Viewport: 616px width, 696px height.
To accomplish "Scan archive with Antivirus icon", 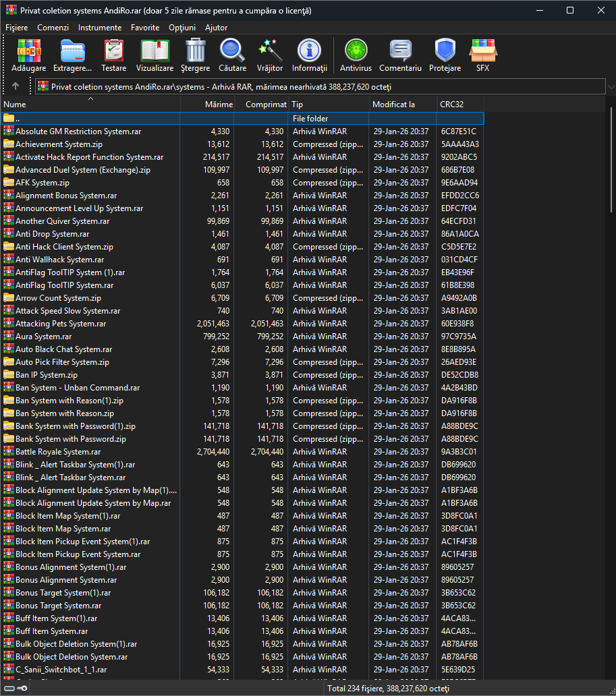I will tap(355, 55).
